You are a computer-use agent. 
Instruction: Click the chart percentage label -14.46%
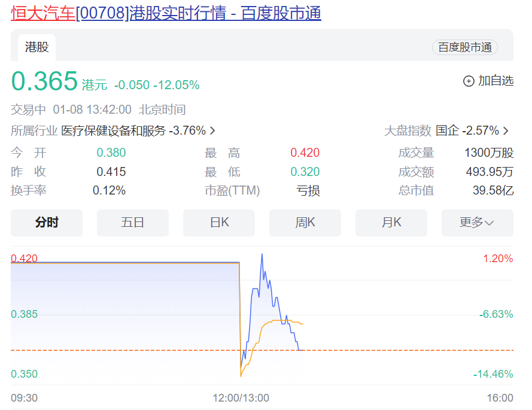coord(493,374)
